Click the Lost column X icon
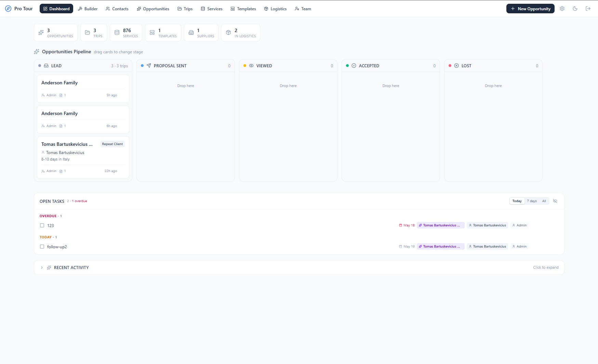 (456, 66)
